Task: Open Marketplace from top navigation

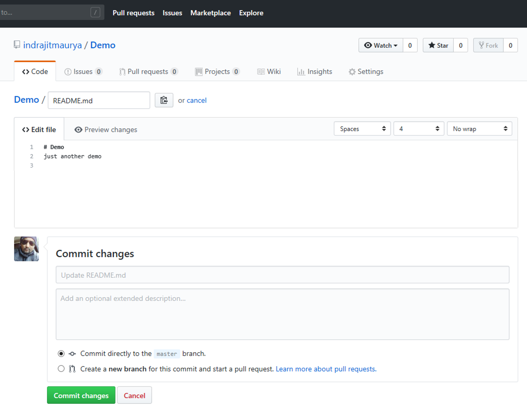Action: (x=210, y=13)
